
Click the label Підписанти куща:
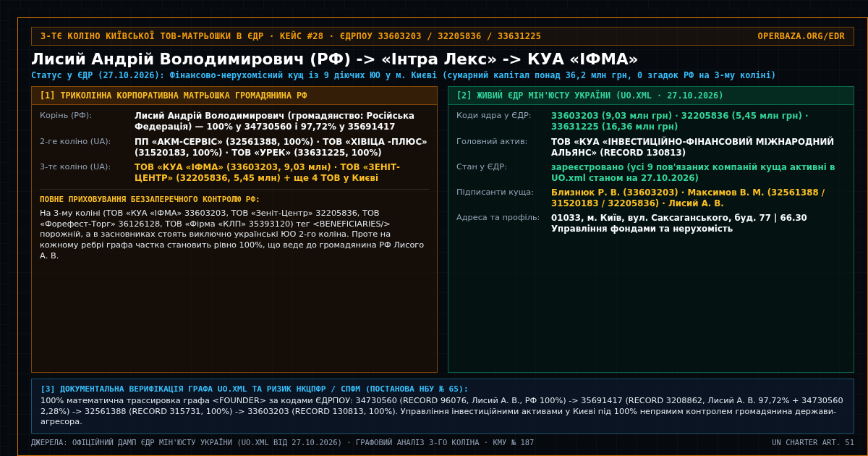pyautogui.click(x=495, y=193)
